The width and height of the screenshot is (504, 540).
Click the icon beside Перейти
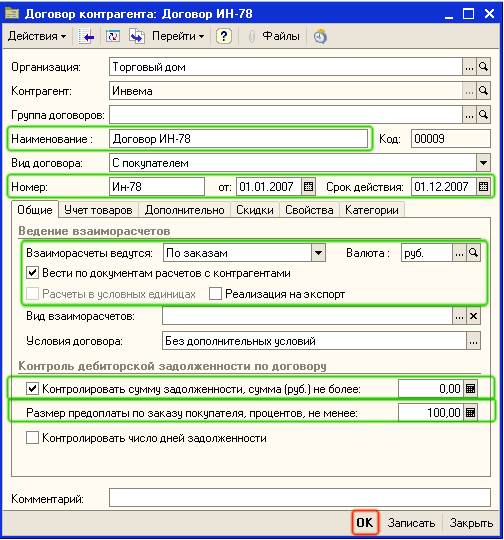[x=137, y=36]
